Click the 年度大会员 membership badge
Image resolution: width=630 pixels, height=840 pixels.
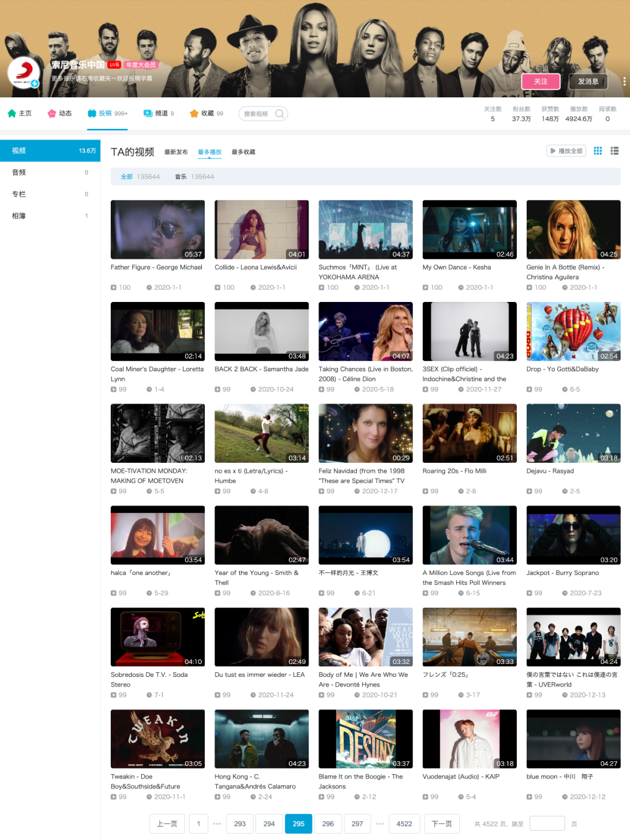141,65
